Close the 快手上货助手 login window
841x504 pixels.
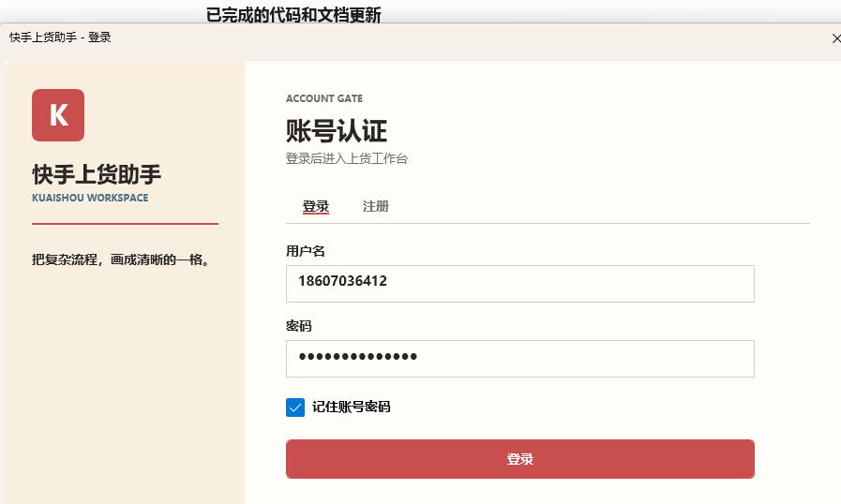[835, 38]
